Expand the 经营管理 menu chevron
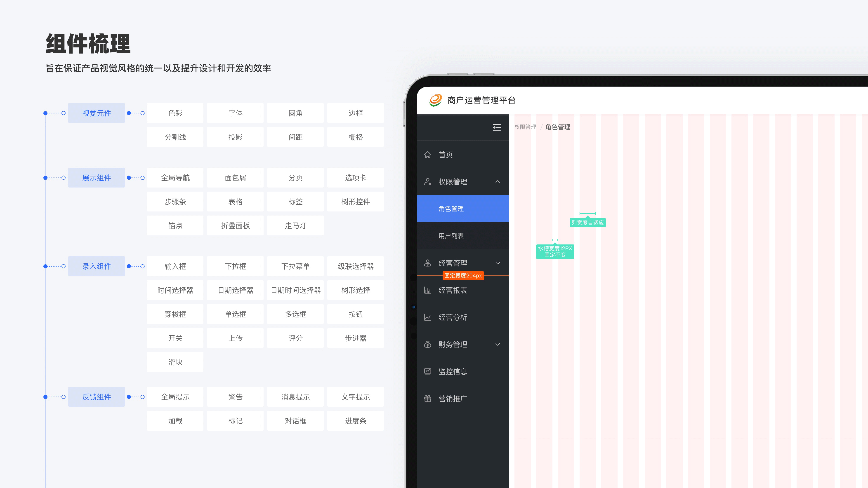 (498, 263)
